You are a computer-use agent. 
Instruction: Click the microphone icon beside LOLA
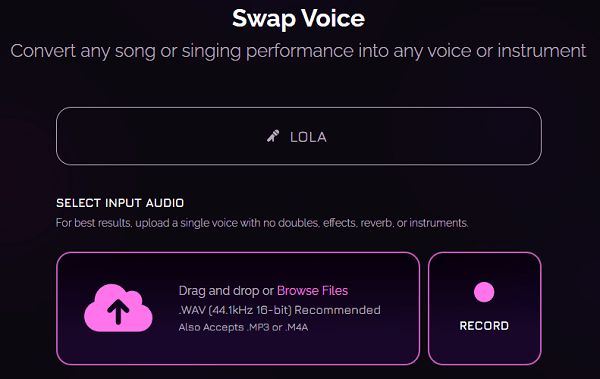[273, 136]
